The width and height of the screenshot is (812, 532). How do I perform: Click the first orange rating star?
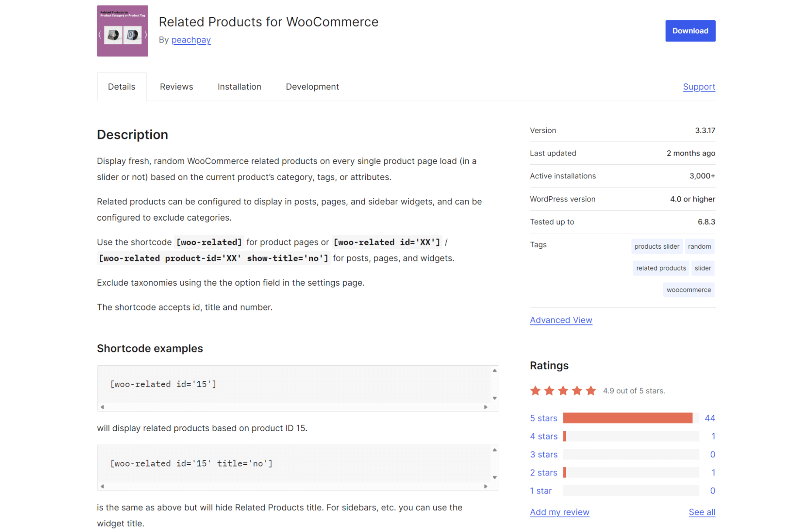click(535, 391)
